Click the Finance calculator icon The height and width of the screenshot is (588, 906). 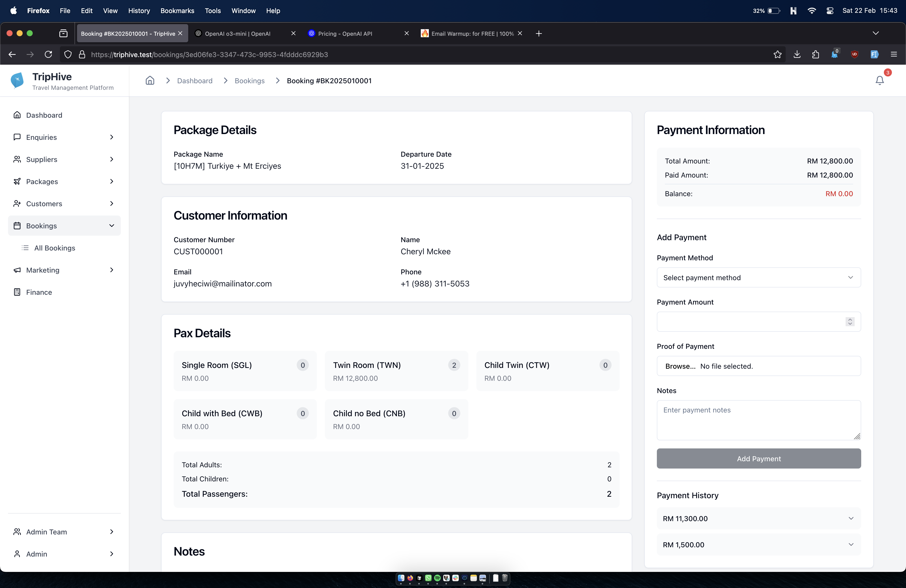17,292
